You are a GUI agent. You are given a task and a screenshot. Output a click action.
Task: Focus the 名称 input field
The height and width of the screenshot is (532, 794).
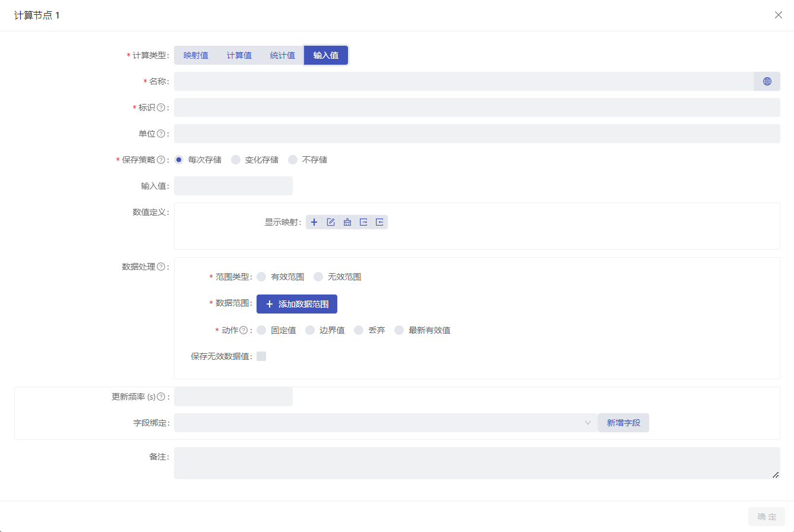point(464,81)
